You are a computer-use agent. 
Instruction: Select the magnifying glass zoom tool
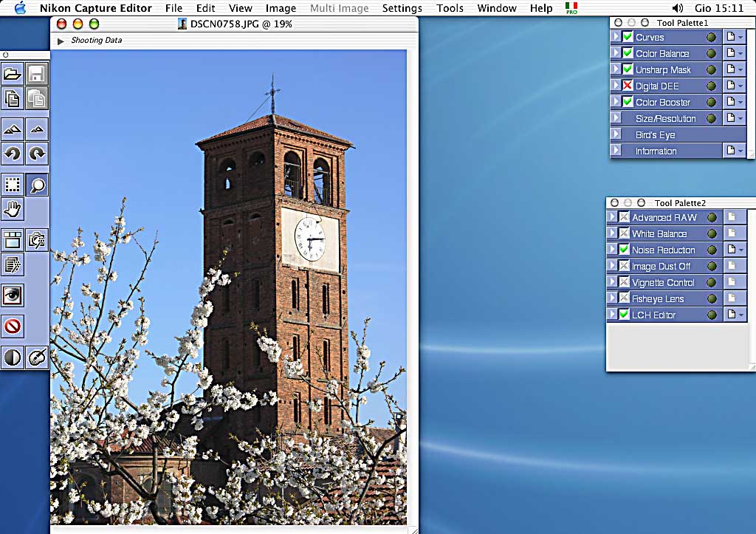37,185
